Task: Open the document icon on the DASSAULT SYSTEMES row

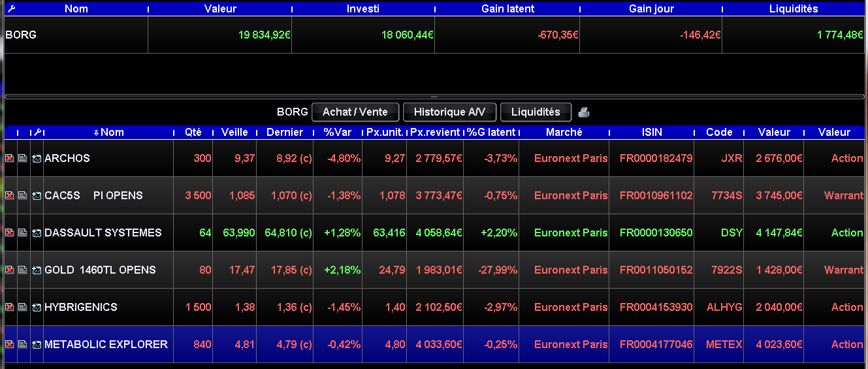Action: pyautogui.click(x=23, y=233)
